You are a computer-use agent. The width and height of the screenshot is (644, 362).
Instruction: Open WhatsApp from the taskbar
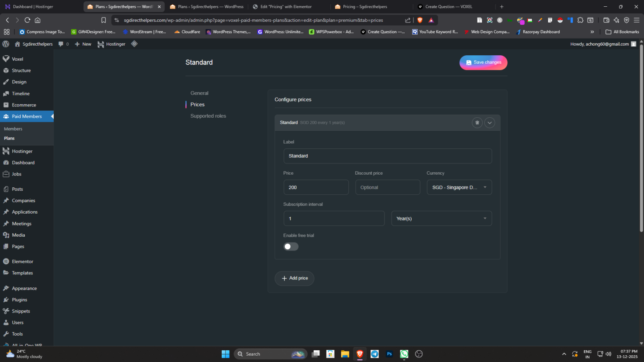pyautogui.click(x=404, y=354)
